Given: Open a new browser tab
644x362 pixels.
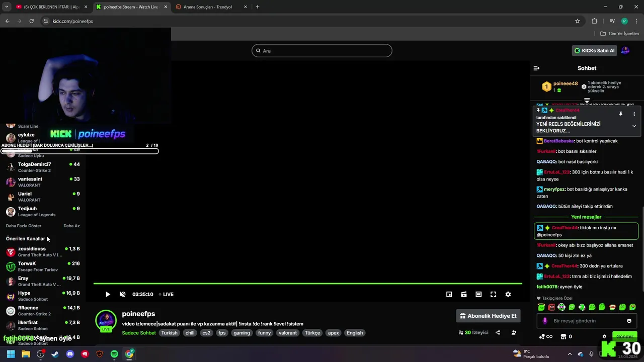Looking at the screenshot, I should click(x=257, y=7).
